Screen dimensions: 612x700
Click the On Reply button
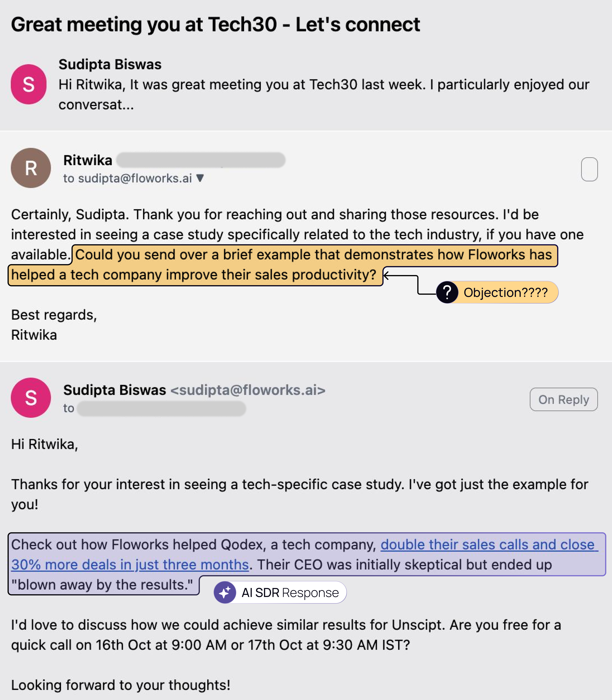[564, 399]
